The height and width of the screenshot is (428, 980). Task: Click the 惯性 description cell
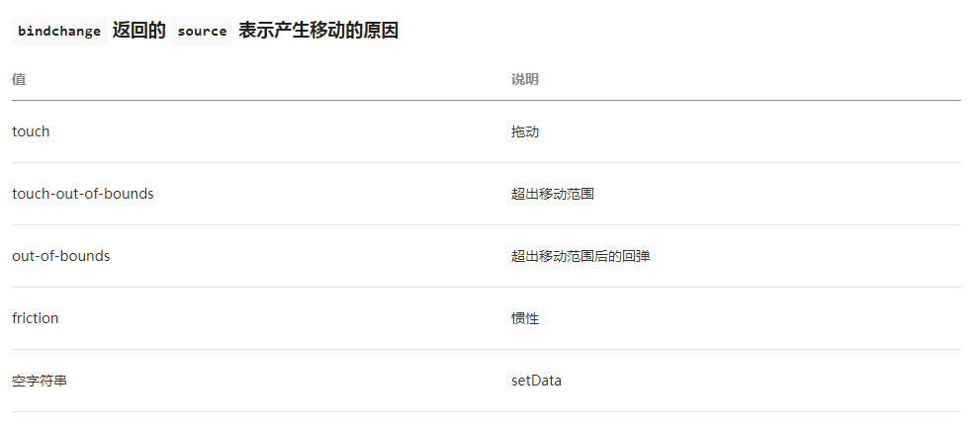tap(525, 318)
